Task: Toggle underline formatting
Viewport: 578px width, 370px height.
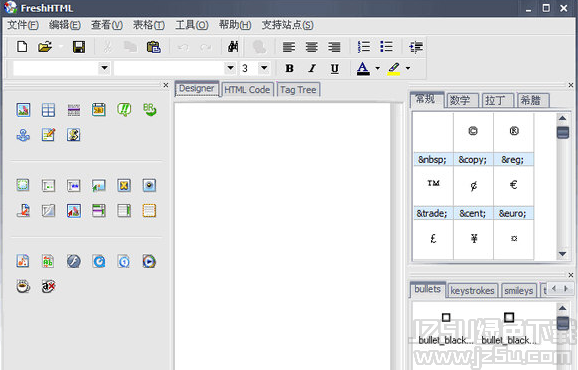Action: (x=335, y=68)
